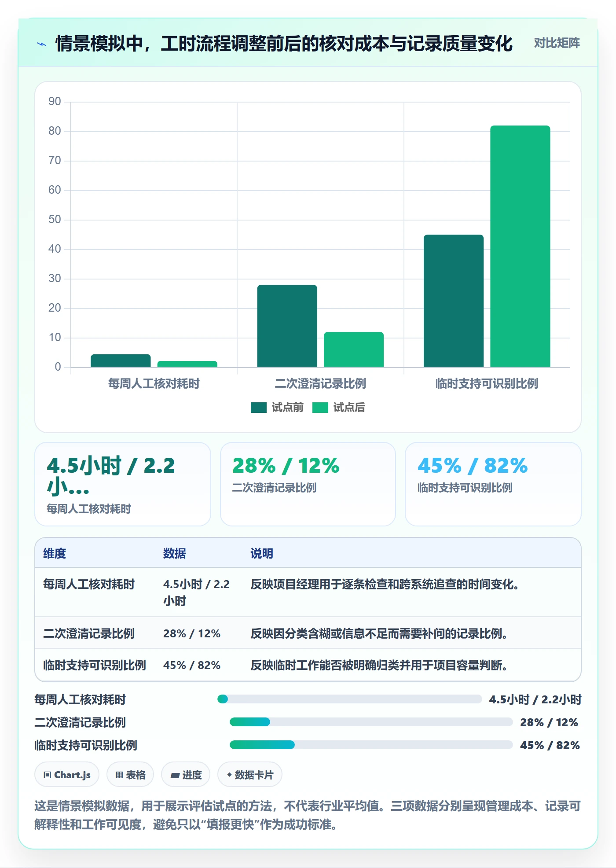Click x-axis label 每周人工核对耗时 on chart
616x868 pixels.
click(x=154, y=383)
